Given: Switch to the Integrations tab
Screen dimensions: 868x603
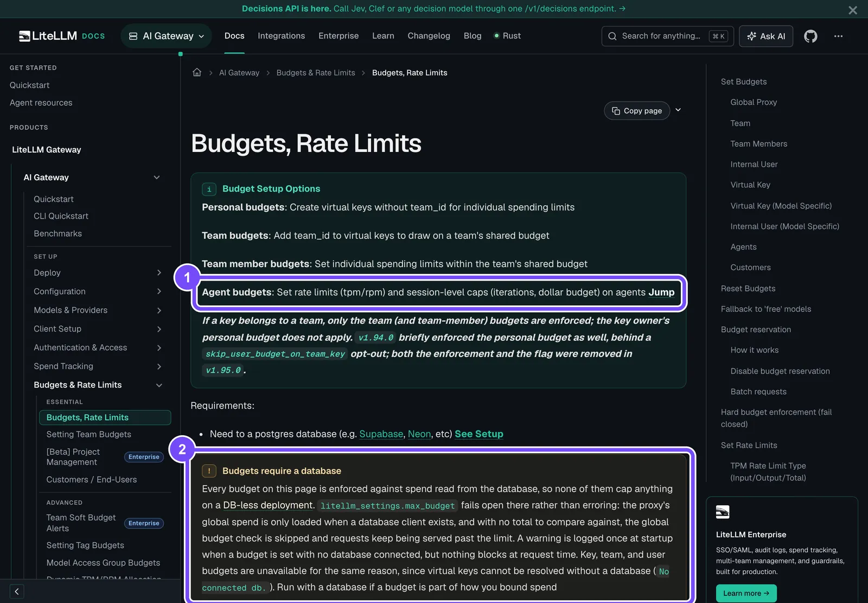Looking at the screenshot, I should (281, 36).
